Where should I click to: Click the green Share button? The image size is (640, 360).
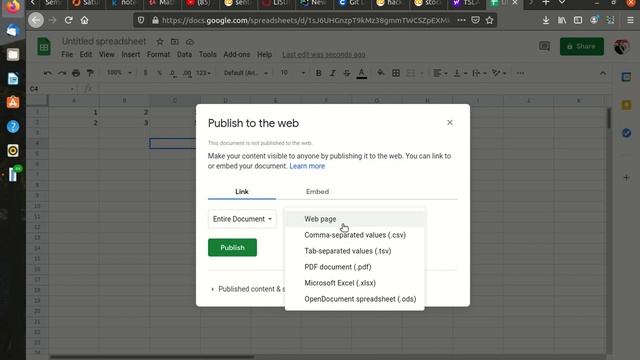582,47
